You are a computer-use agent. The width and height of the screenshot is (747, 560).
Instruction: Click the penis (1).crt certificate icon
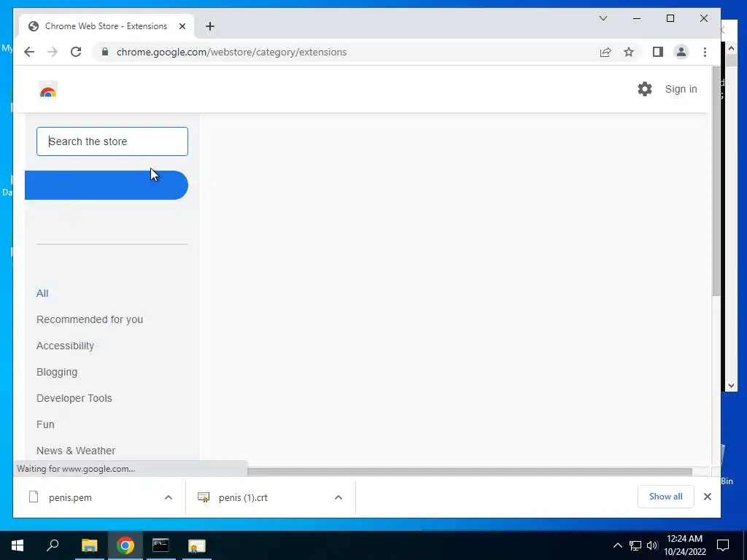[204, 497]
